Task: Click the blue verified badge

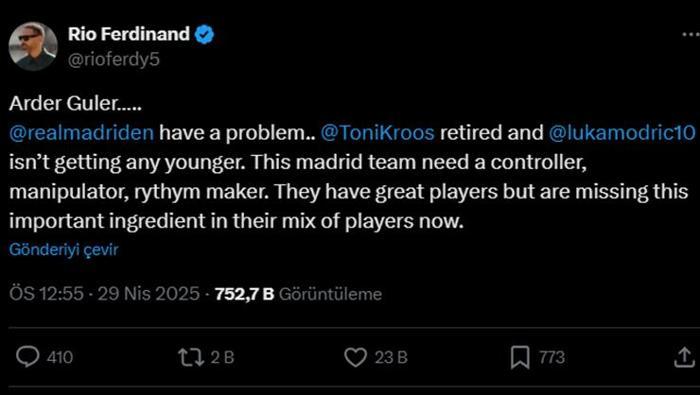Action: [x=205, y=35]
